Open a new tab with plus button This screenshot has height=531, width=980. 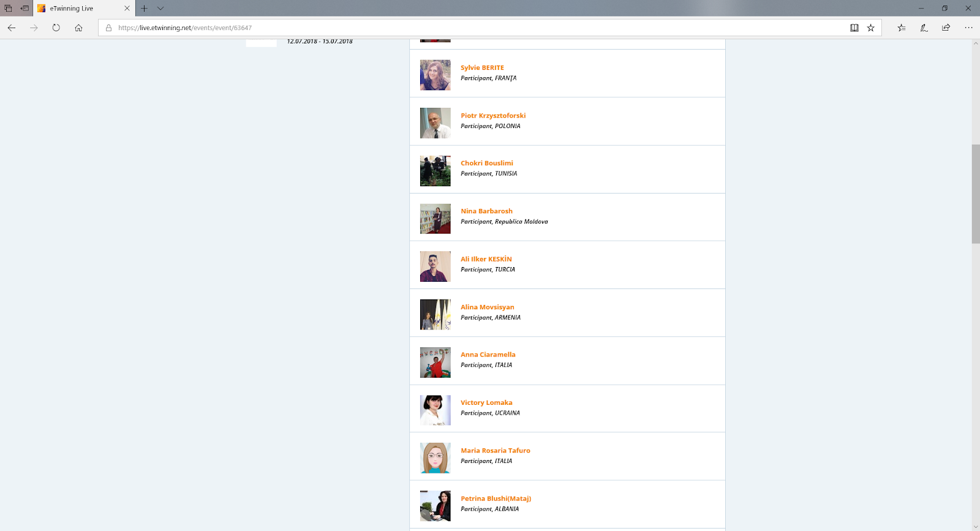pos(144,9)
